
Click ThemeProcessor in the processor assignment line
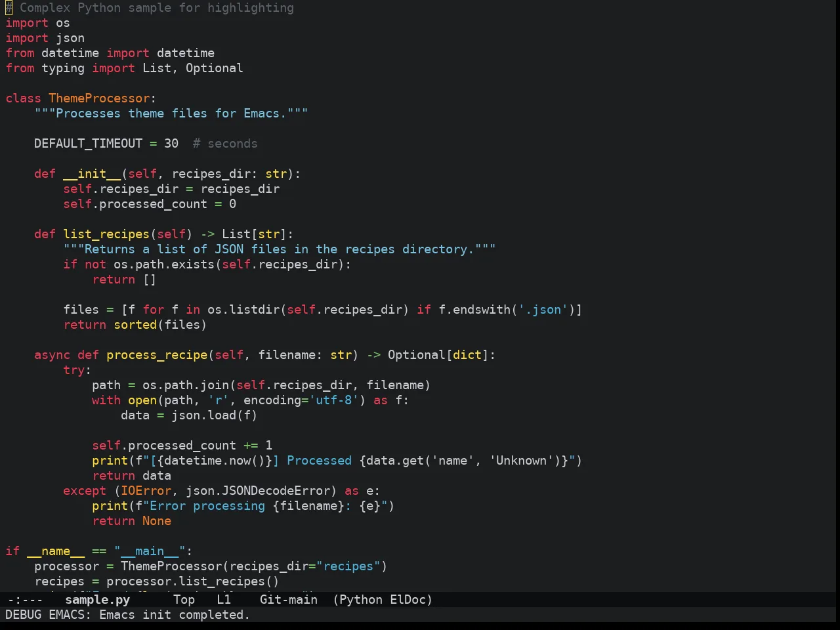[171, 566]
